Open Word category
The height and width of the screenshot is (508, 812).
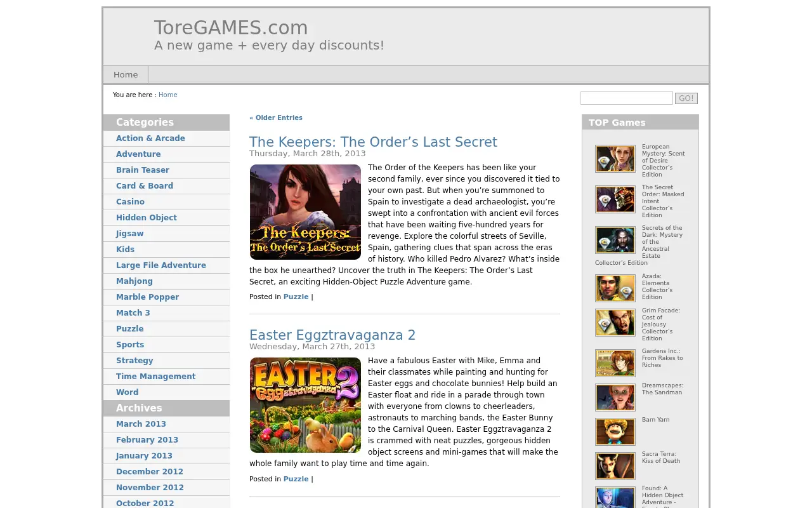(166, 392)
